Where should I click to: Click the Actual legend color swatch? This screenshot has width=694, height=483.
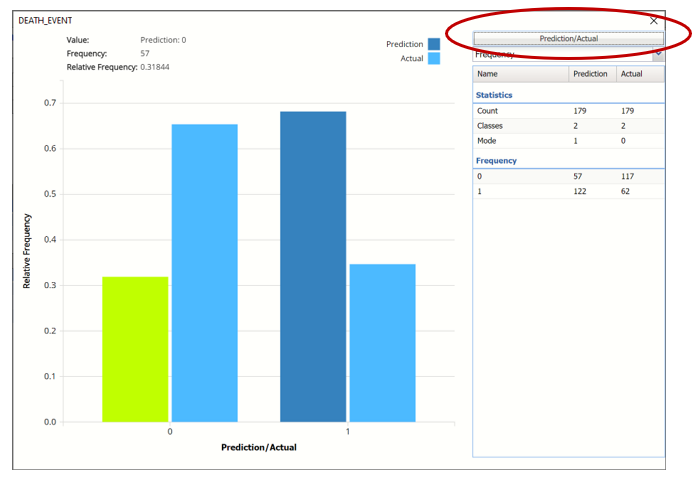click(433, 59)
